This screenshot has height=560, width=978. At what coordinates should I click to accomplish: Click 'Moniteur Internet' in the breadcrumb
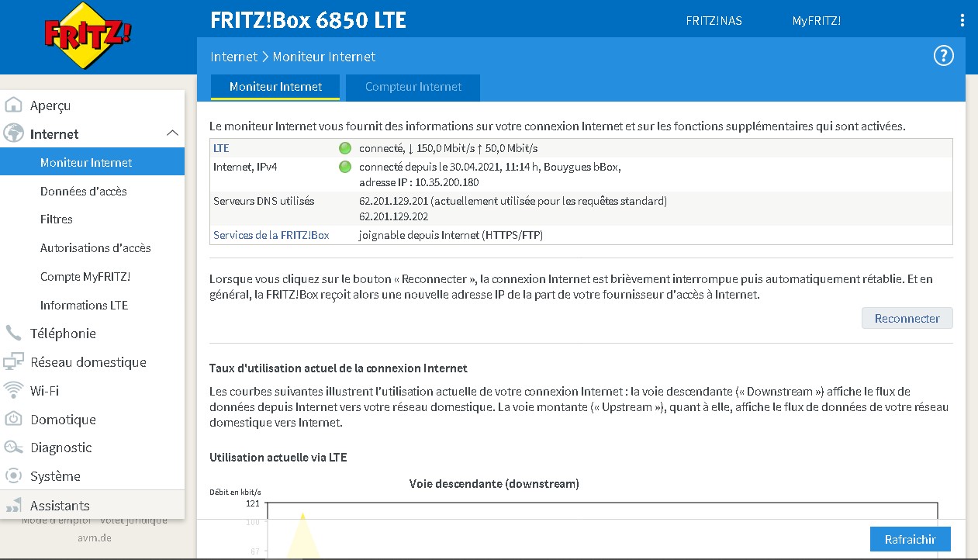pos(323,57)
